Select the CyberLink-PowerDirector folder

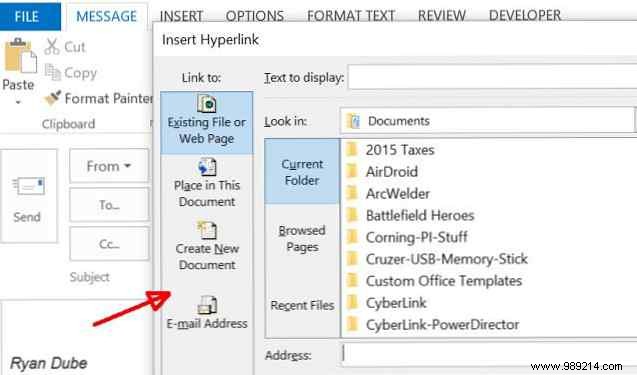[x=442, y=325]
